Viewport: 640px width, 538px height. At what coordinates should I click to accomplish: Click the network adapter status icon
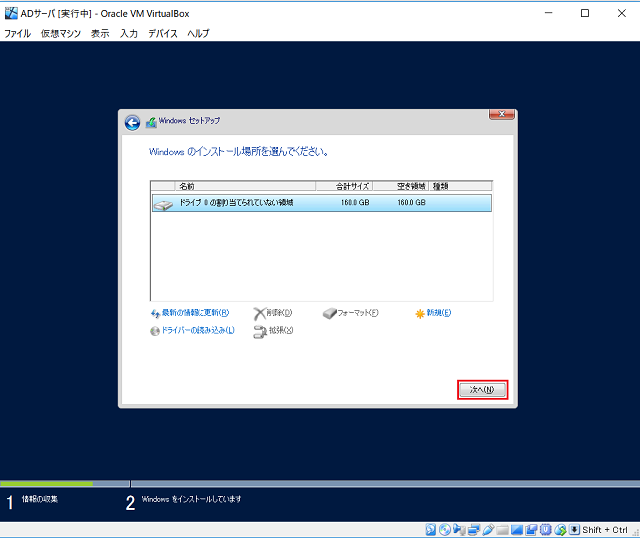coord(474,529)
